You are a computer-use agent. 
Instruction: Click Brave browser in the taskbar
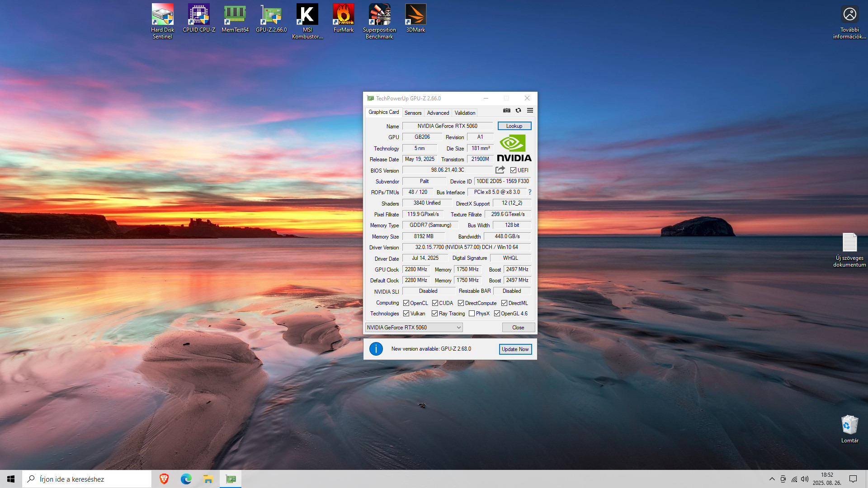pyautogui.click(x=164, y=479)
